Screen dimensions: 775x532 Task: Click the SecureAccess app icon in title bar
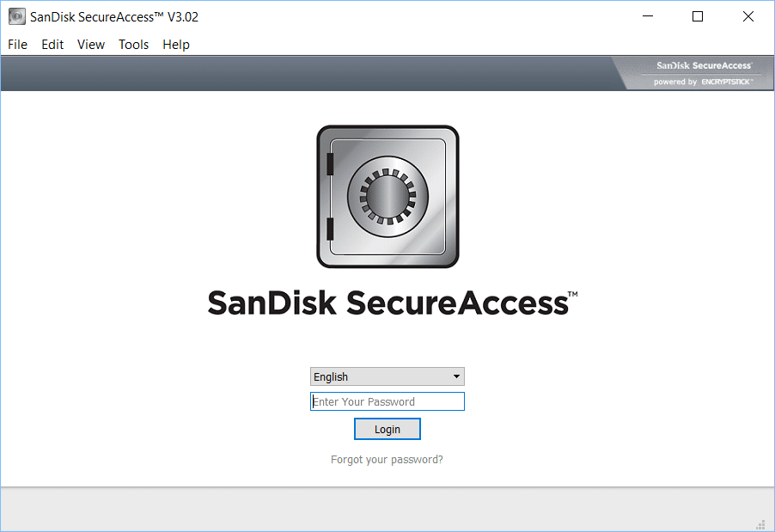pyautogui.click(x=16, y=17)
